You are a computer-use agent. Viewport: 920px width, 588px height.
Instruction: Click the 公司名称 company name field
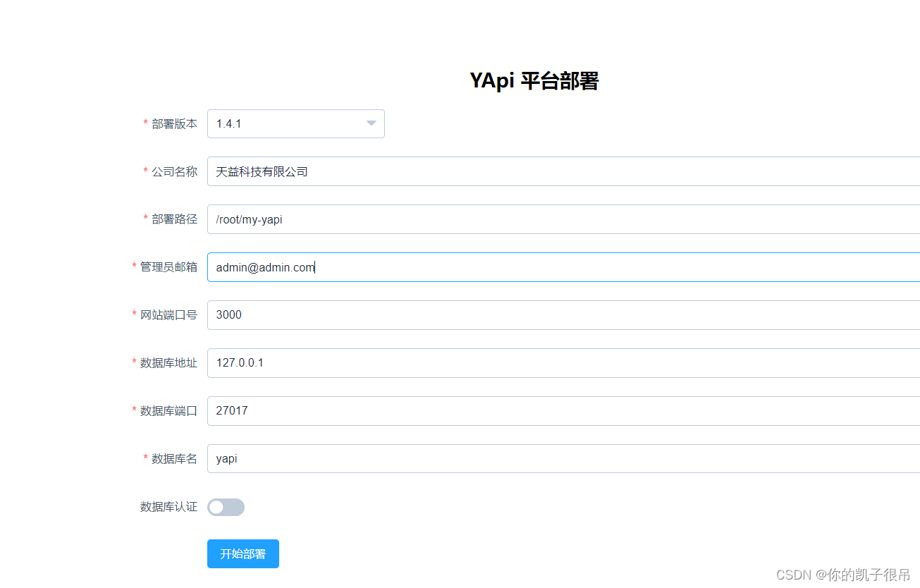(x=423, y=171)
